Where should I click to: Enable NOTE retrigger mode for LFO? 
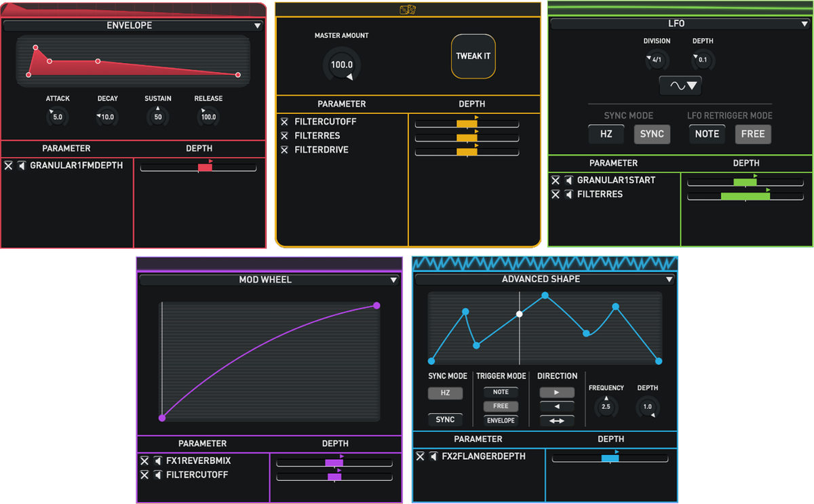[707, 134]
